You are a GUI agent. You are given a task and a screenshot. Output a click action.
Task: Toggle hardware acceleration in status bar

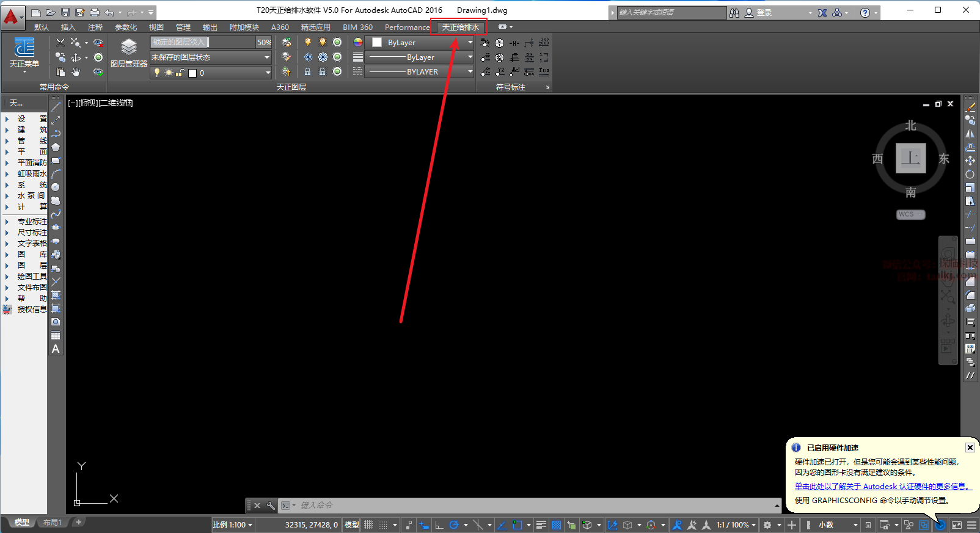point(940,524)
